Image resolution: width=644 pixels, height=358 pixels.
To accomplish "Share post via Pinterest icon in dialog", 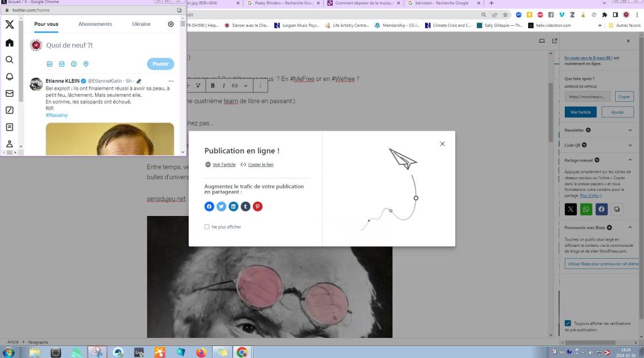I will 258,206.
